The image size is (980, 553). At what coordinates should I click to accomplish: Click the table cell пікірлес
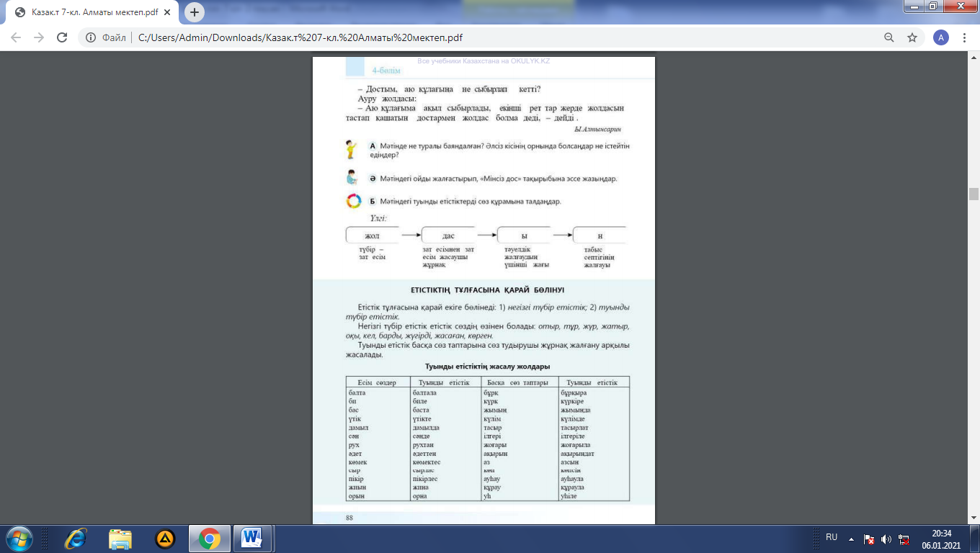[425, 479]
